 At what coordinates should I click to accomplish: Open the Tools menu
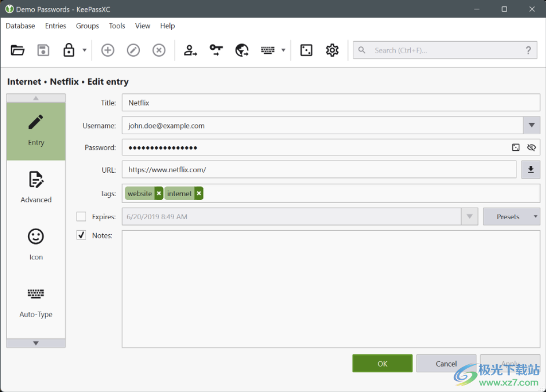117,26
